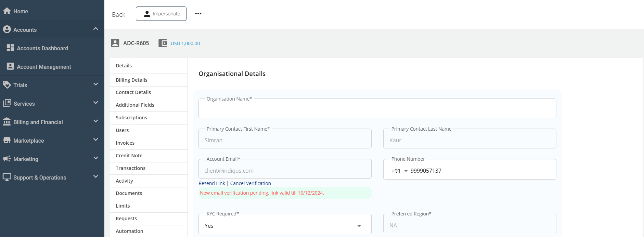Open the Invoices tab

point(149,143)
